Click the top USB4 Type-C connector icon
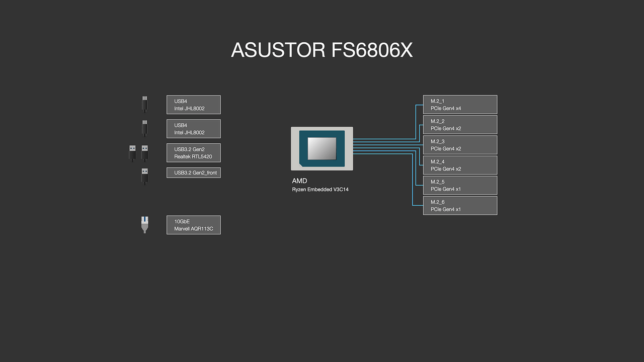The width and height of the screenshot is (644, 362). point(144,104)
